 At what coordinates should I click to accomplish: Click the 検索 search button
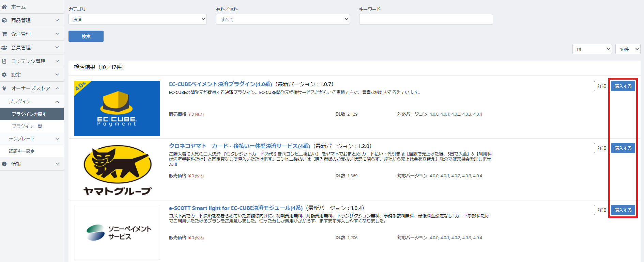[x=86, y=36]
